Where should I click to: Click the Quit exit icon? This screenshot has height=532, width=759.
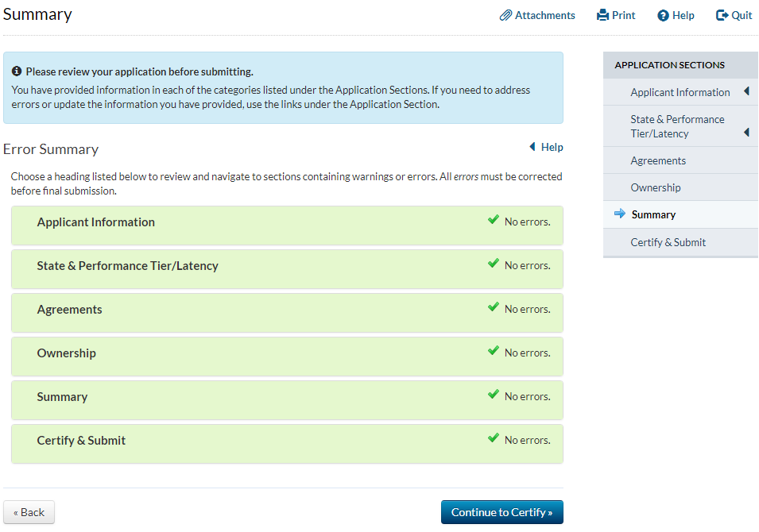(x=722, y=15)
